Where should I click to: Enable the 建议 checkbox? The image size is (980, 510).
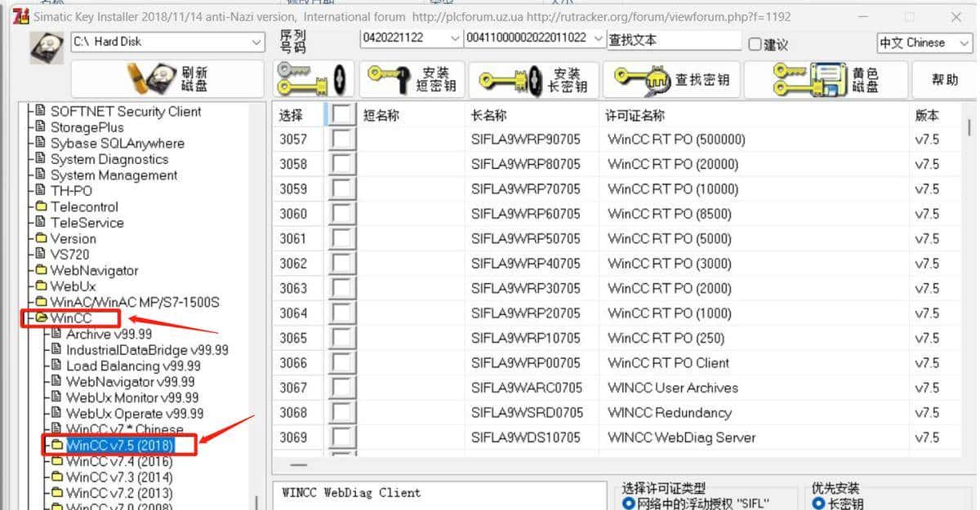(x=755, y=42)
